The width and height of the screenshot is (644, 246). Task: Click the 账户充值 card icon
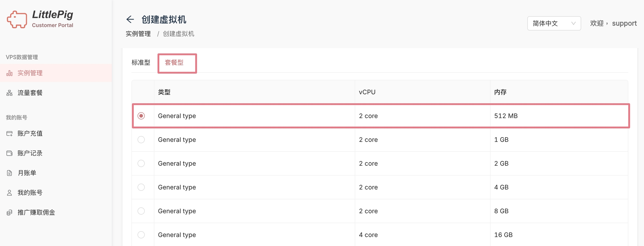10,133
